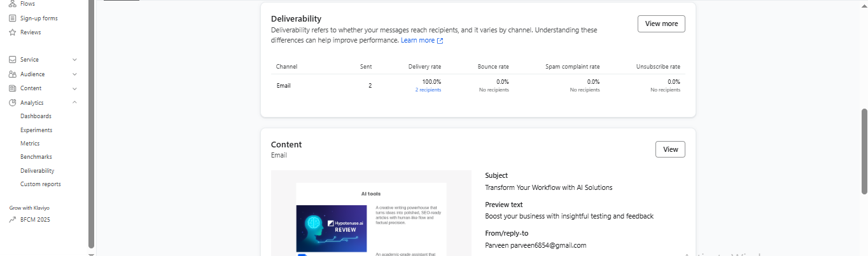This screenshot has width=868, height=256.
Task: Click View more in Deliverability card
Action: tap(661, 24)
